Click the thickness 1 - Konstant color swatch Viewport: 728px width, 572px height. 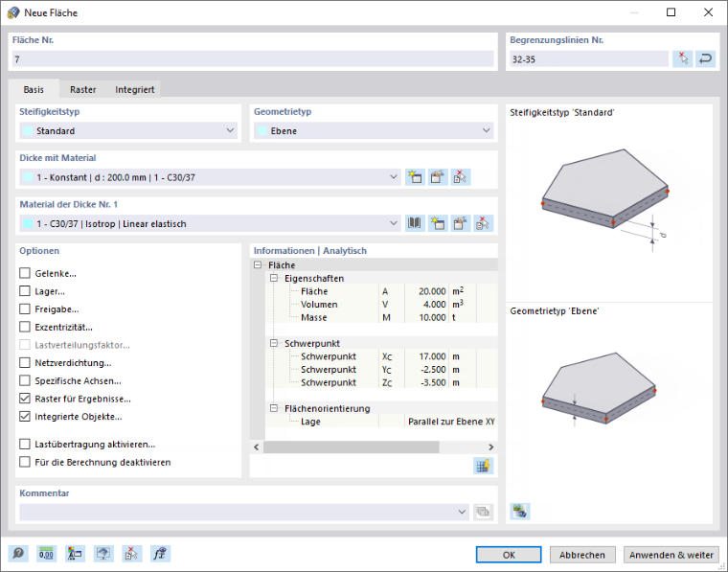pyautogui.click(x=29, y=177)
